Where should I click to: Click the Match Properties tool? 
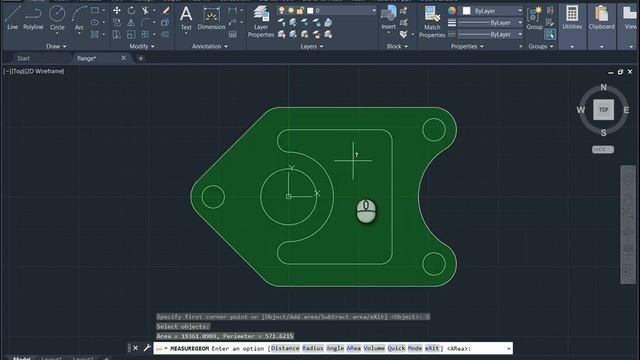coord(432,21)
